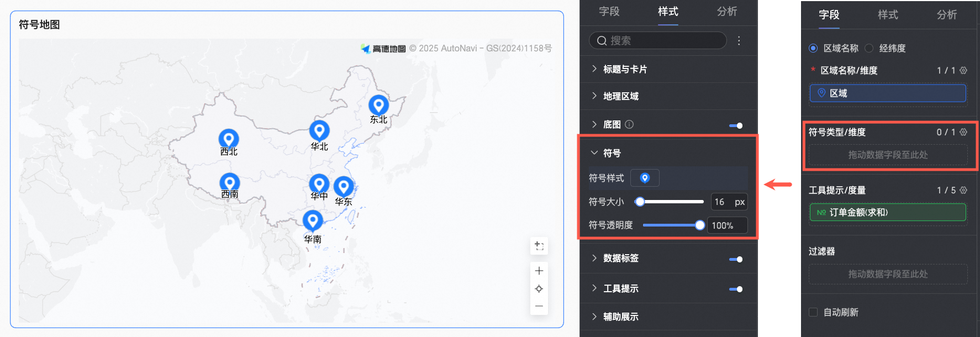Click the 区域 dimension field pill
Image resolution: width=980 pixels, height=337 pixels.
[888, 93]
